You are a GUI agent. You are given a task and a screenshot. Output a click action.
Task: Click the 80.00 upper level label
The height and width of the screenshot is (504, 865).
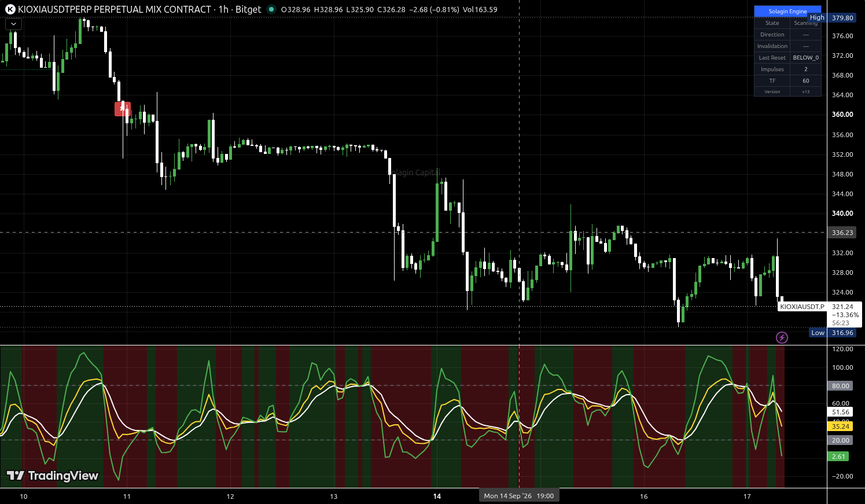841,386
